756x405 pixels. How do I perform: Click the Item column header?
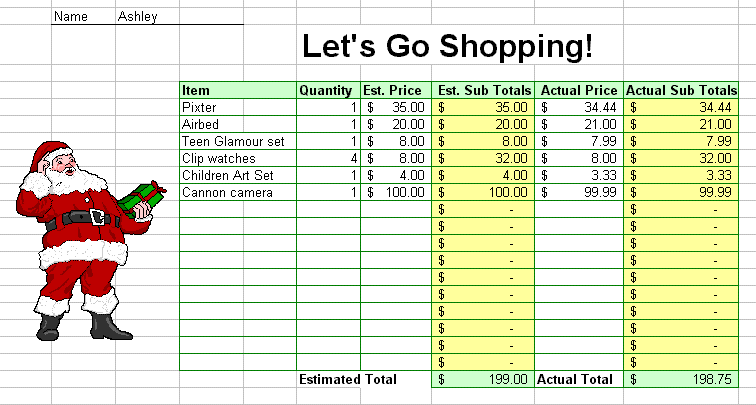pos(238,90)
